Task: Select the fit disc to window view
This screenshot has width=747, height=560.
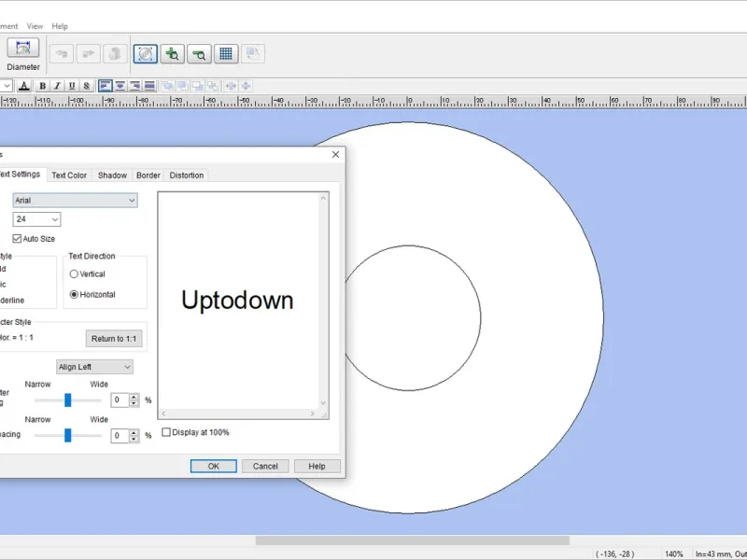Action: click(x=146, y=53)
